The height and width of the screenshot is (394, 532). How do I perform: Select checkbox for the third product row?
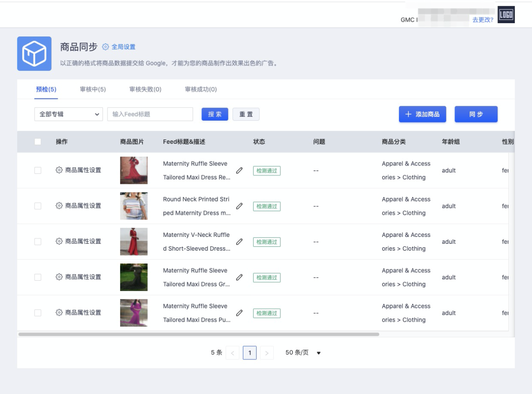click(38, 242)
